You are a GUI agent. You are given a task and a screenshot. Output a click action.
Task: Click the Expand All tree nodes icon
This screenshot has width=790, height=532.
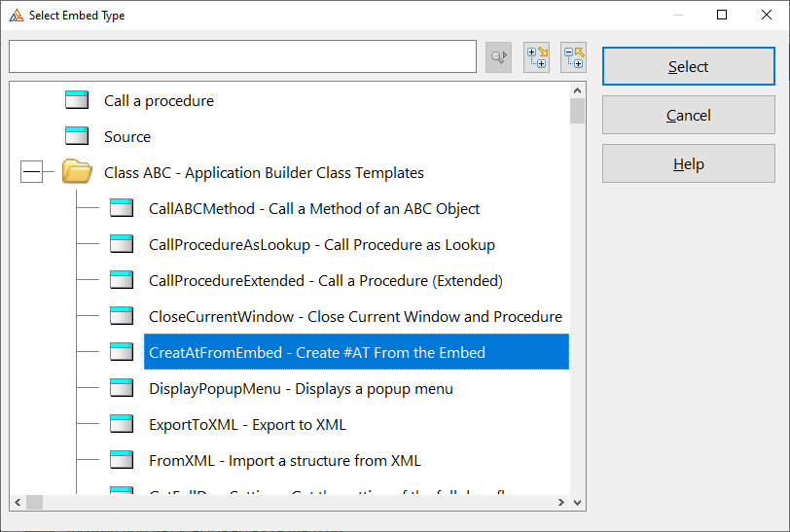click(x=536, y=56)
